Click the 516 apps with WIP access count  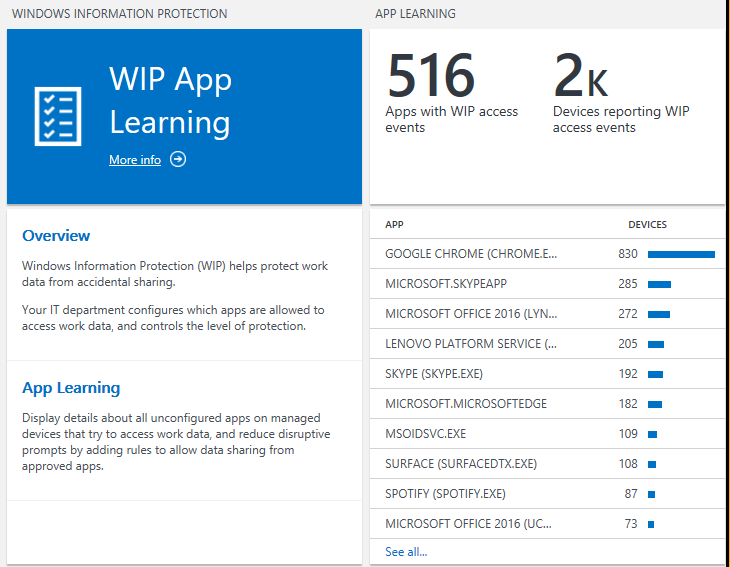point(431,74)
